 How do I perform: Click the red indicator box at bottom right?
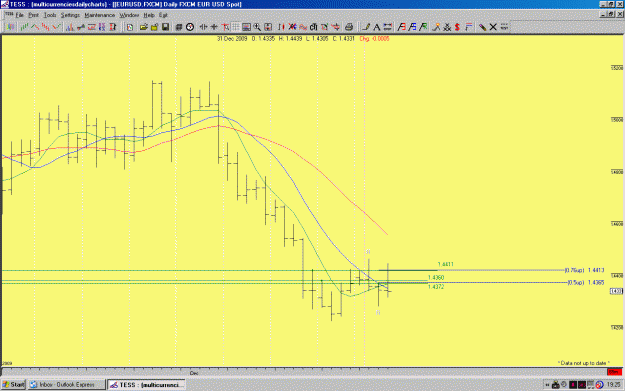pyautogui.click(x=614, y=372)
